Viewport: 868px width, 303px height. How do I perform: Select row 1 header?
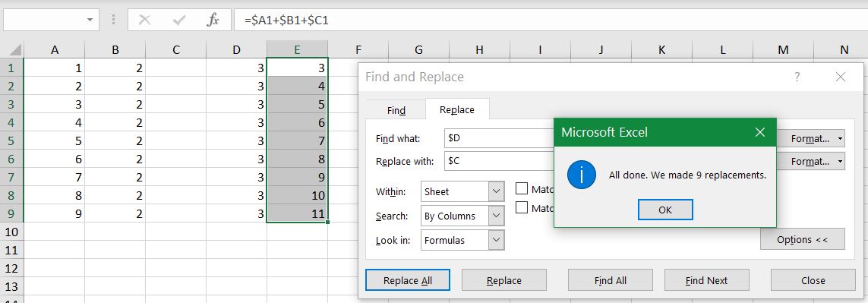11,68
